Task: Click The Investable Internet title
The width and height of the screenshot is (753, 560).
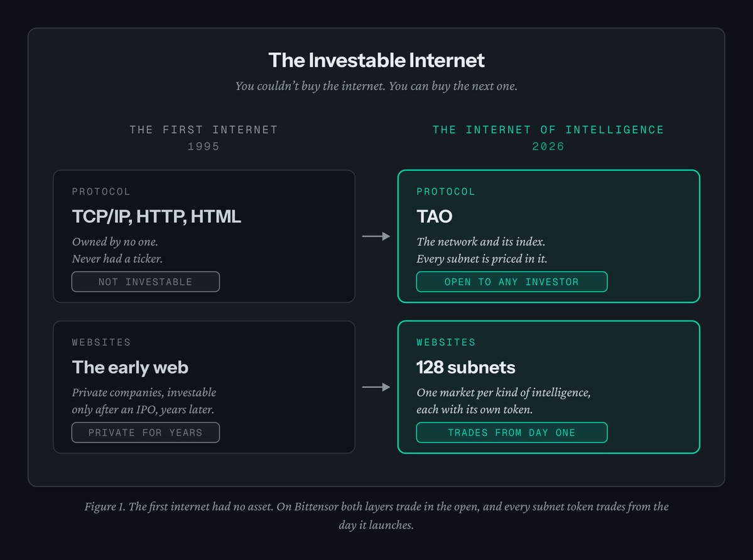Action: [x=376, y=60]
